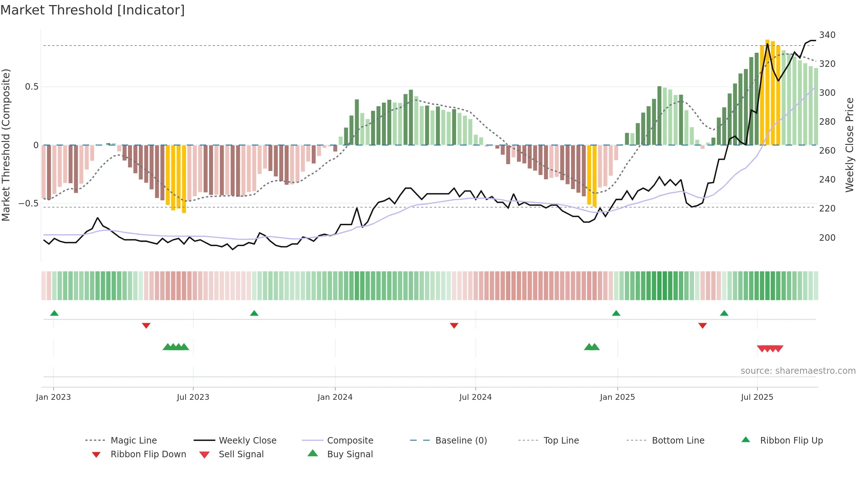Click the tallest yellow bar in Jul 2025
The width and height of the screenshot is (868, 488).
[x=767, y=92]
